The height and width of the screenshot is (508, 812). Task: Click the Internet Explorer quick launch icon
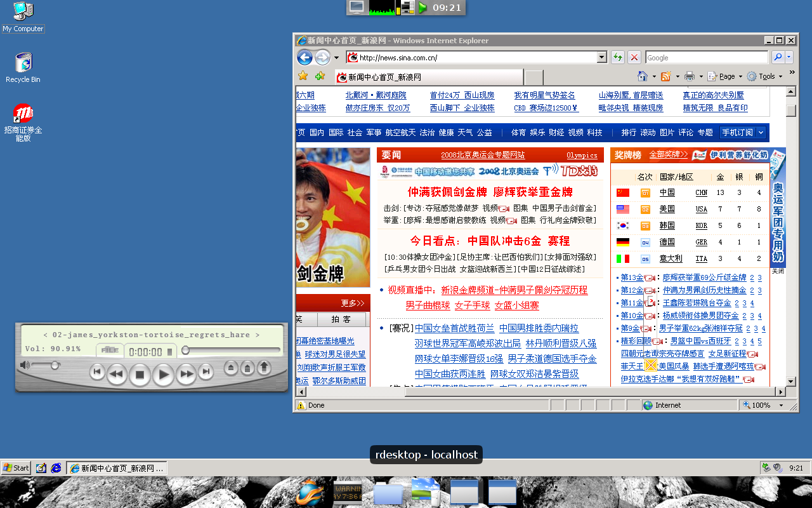coord(56,468)
